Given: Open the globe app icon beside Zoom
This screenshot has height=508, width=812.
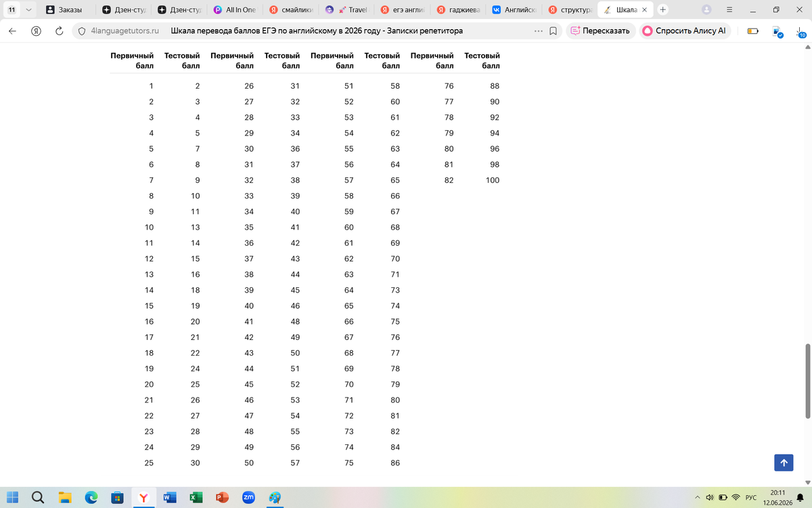Looking at the screenshot, I should (275, 497).
